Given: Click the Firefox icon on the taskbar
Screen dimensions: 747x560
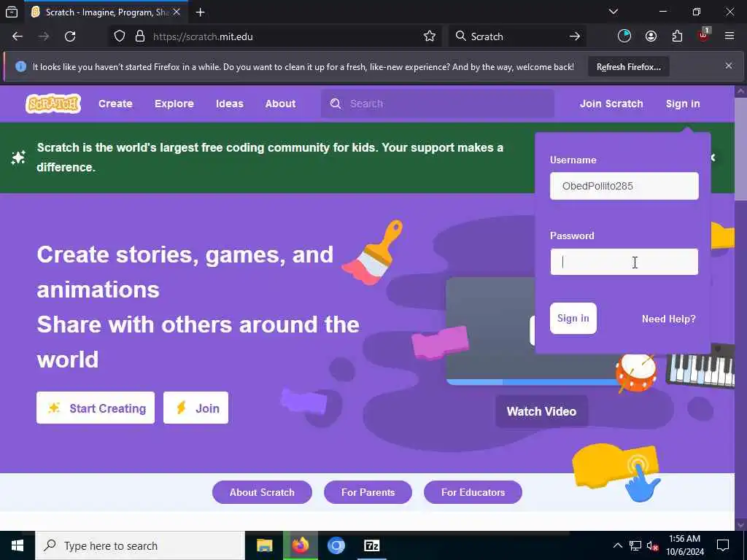Looking at the screenshot, I should coord(301,545).
